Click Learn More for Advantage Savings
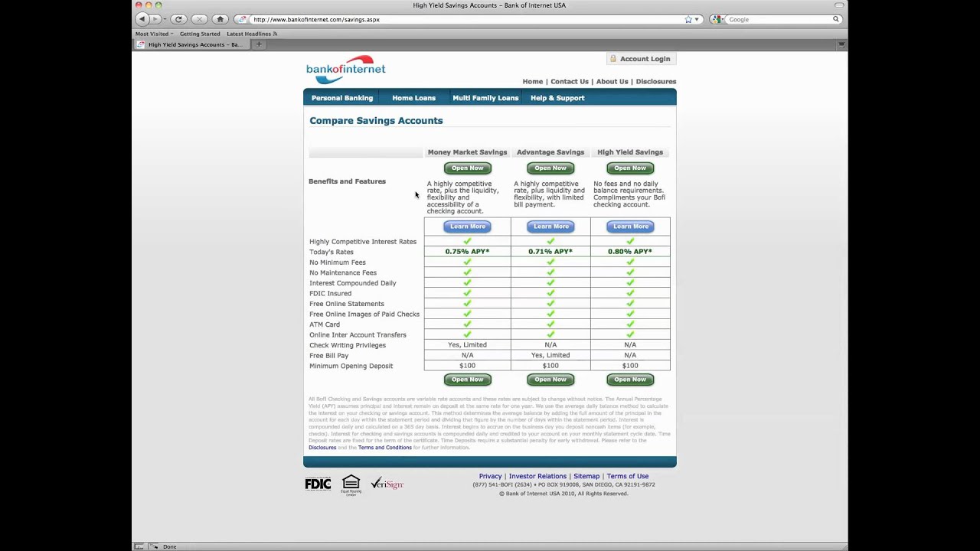Image resolution: width=980 pixels, height=551 pixels. click(551, 227)
